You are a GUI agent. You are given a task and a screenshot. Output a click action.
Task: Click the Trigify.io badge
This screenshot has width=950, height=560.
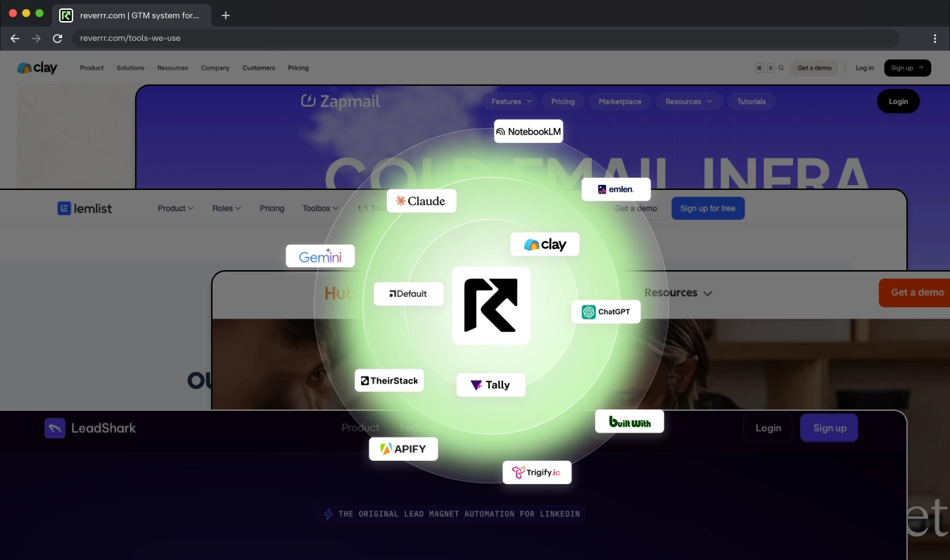click(537, 472)
